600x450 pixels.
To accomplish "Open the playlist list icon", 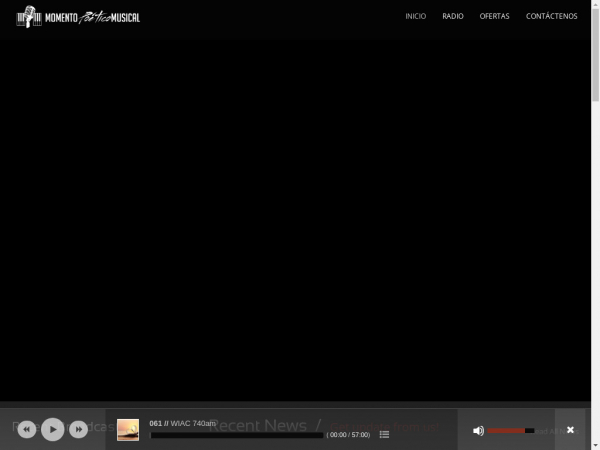I will (x=384, y=435).
